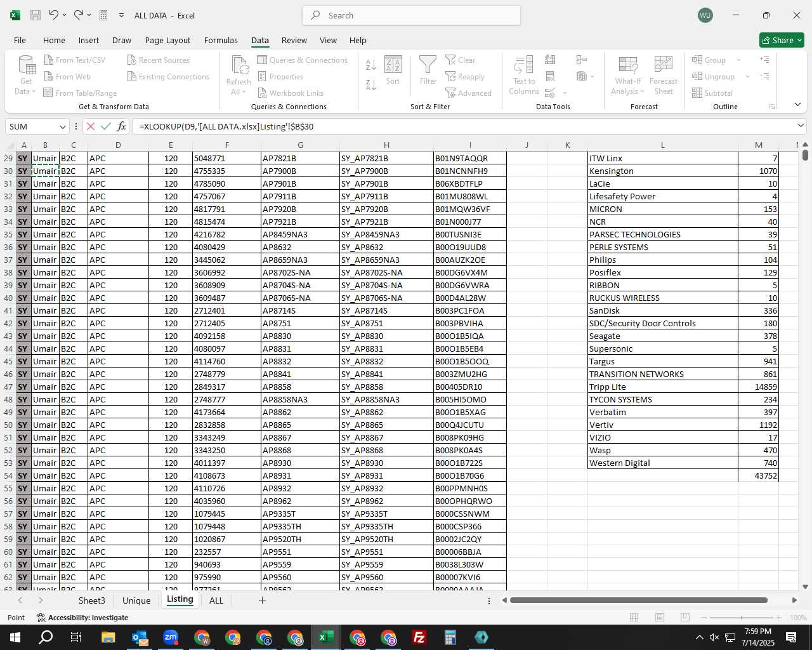The image size is (812, 650).
Task: Click the Remove Duplicates icon
Action: pyautogui.click(x=551, y=76)
